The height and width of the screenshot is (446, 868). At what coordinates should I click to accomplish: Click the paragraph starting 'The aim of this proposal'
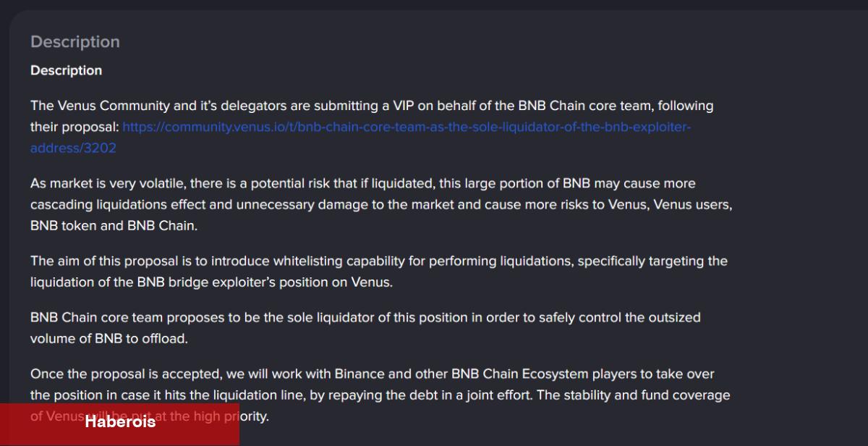pyautogui.click(x=379, y=272)
